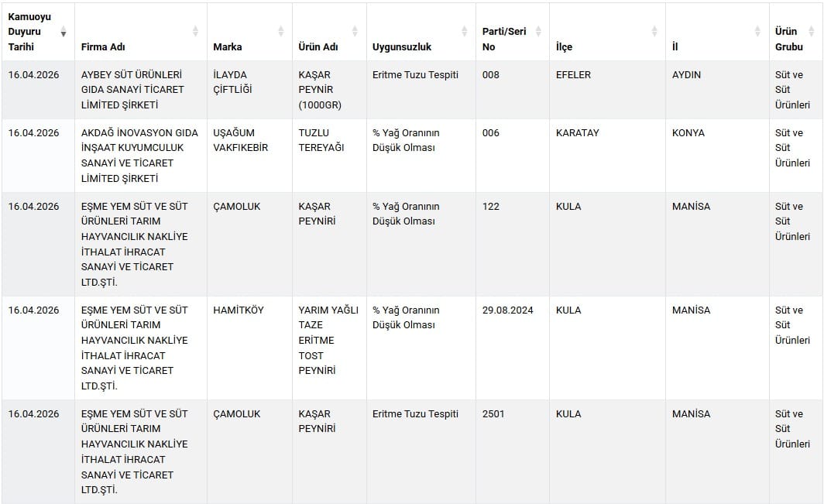824x504 pixels.
Task: Toggle sort arrows for Ürün Adı
Action: pyautogui.click(x=355, y=32)
